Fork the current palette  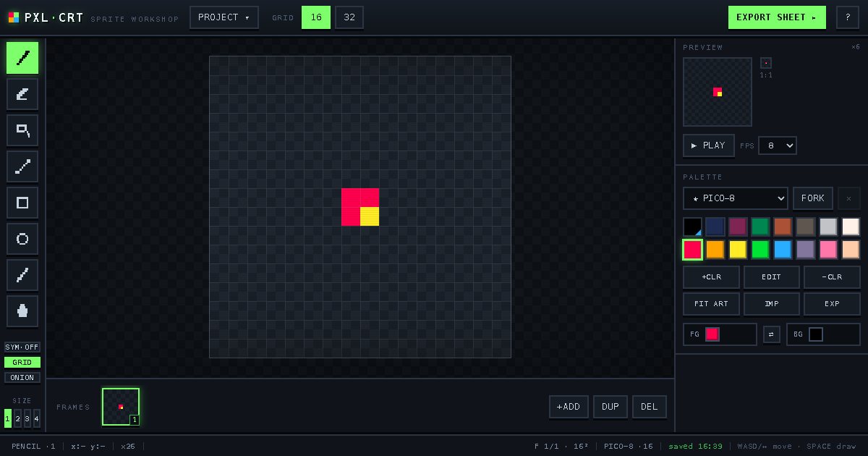813,198
